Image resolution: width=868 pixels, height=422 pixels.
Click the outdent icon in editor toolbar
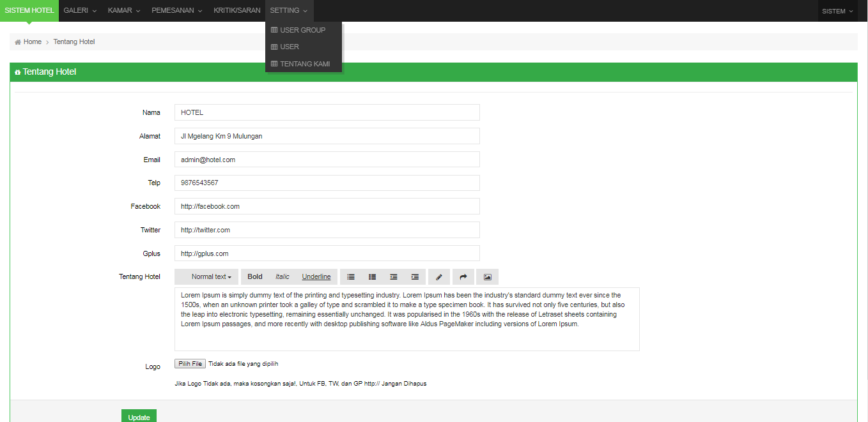pyautogui.click(x=394, y=276)
